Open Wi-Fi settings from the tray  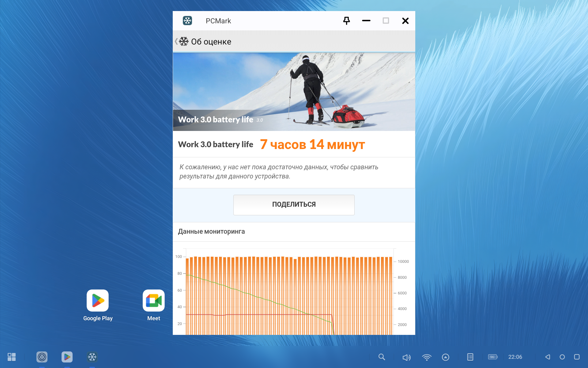(x=427, y=357)
